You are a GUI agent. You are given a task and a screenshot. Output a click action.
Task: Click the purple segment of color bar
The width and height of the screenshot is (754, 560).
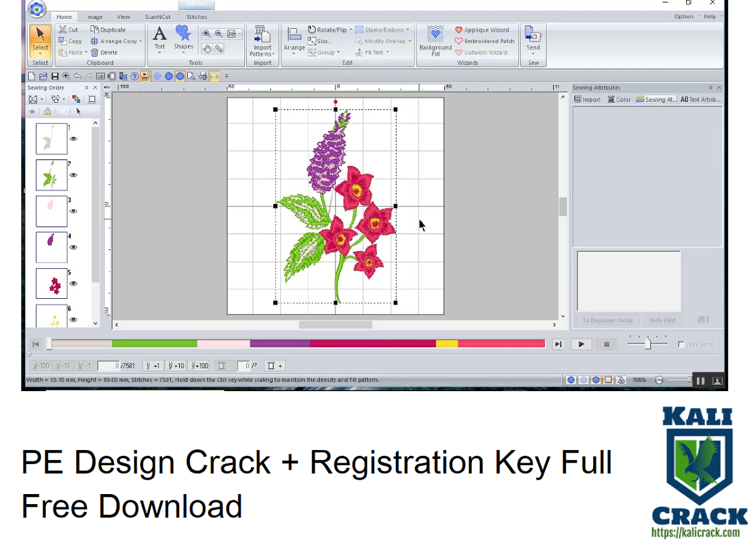280,343
